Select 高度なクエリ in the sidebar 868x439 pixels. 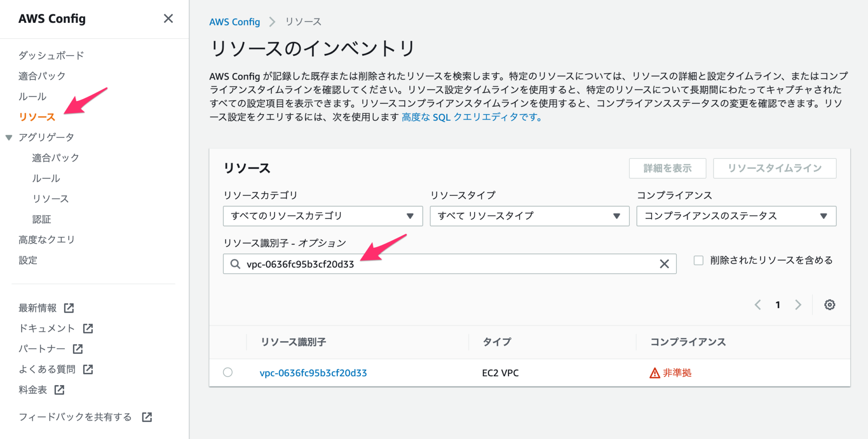(47, 239)
